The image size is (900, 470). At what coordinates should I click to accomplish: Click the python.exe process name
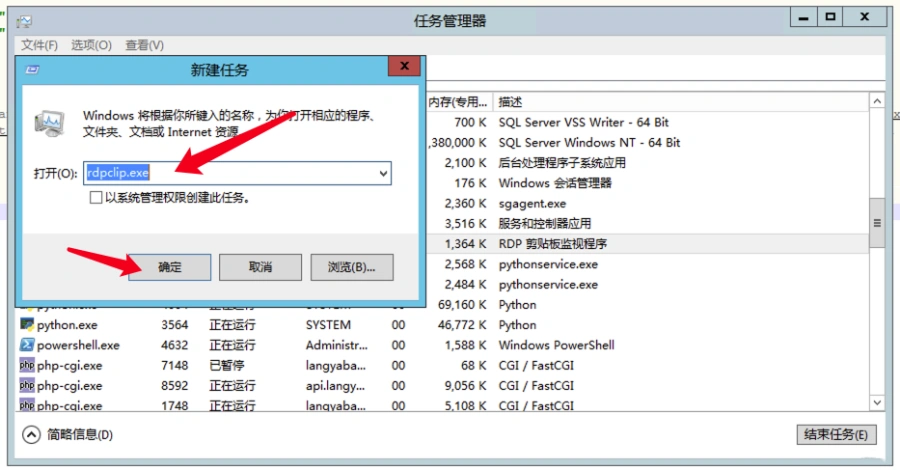click(67, 325)
